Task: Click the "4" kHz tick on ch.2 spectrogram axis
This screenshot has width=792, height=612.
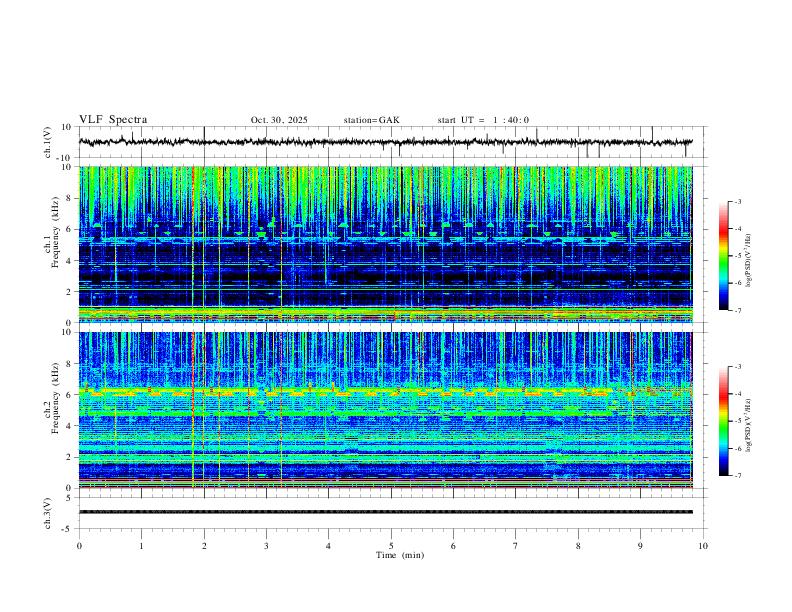Action: click(70, 426)
